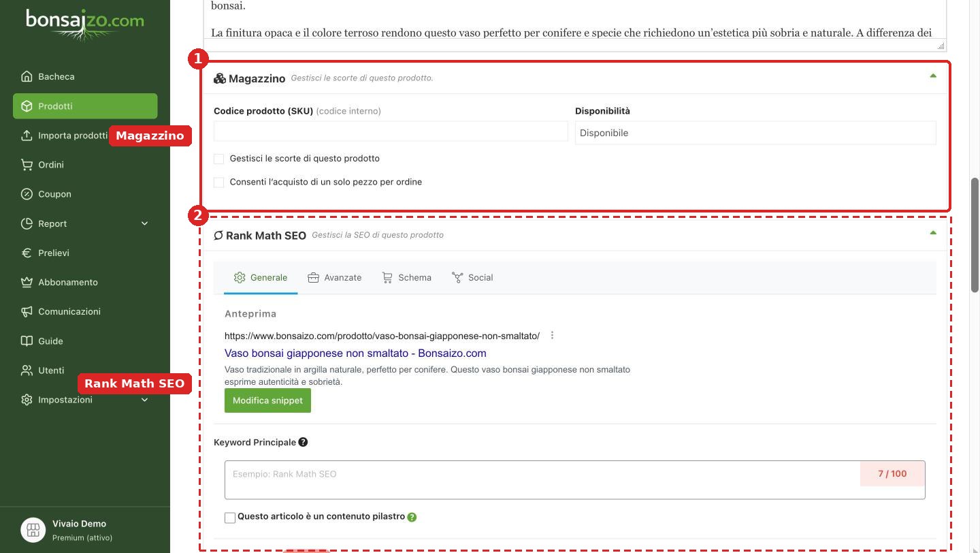This screenshot has width=980, height=553.
Task: Open the Social tab
Action: [472, 278]
